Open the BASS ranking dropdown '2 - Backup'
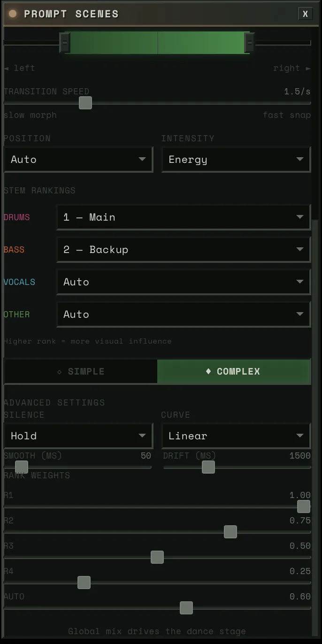This screenshot has width=322, height=644. (x=183, y=249)
